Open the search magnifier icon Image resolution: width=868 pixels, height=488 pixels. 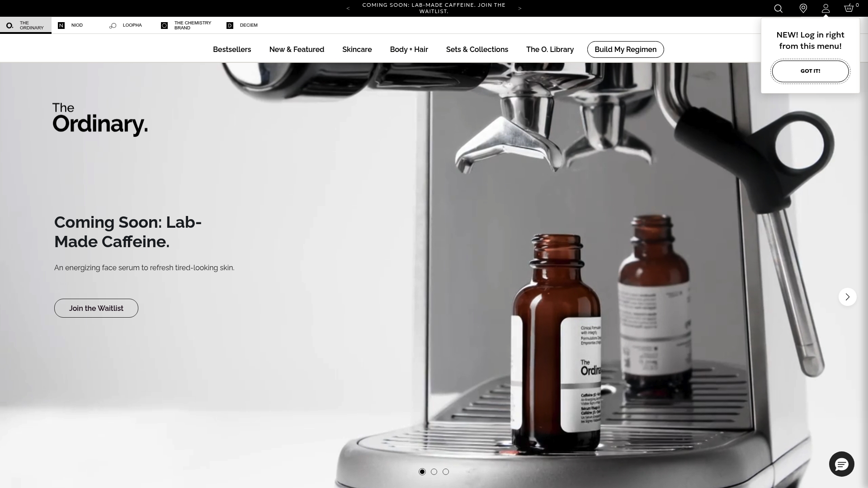click(778, 9)
